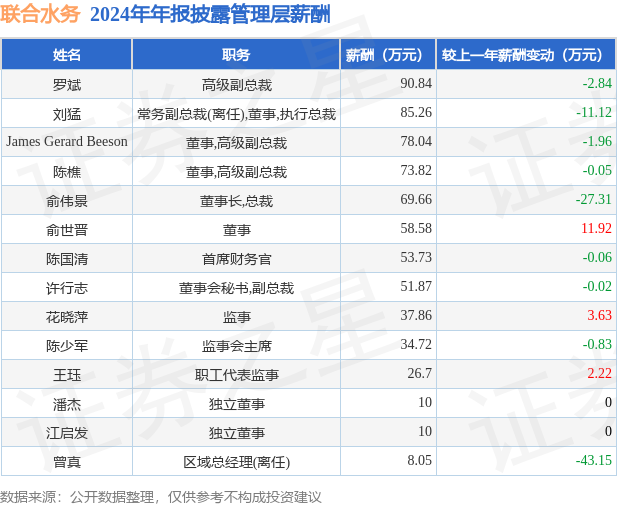Click salary value 90.84

(416, 83)
